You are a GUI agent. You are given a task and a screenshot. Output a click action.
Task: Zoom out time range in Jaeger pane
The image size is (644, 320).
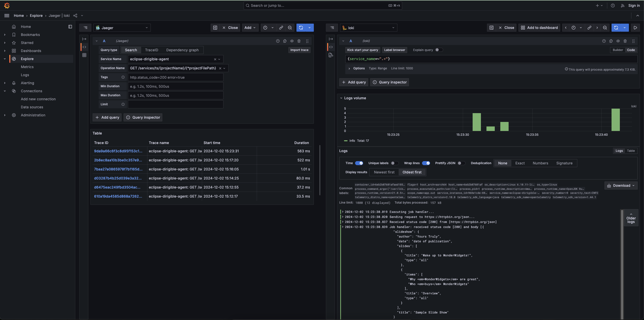tap(290, 28)
